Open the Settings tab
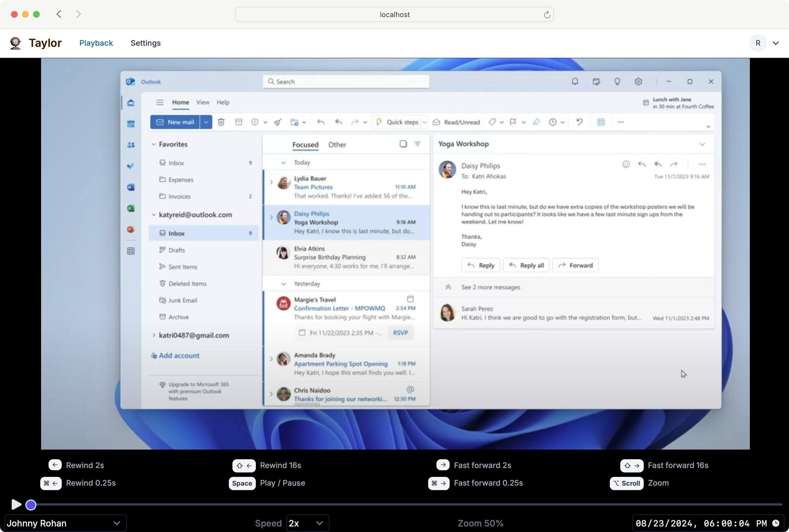789x532 pixels. (x=146, y=43)
